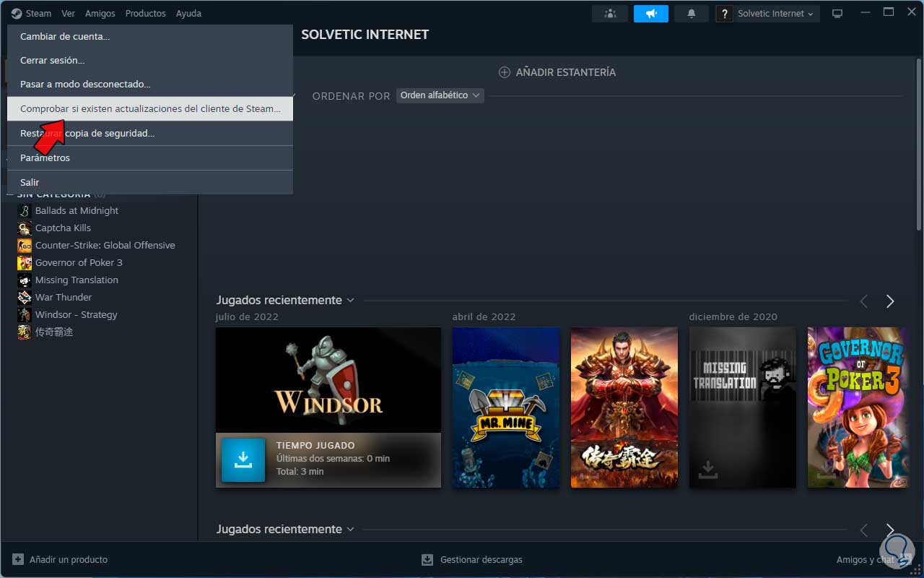Open the friends activity icon in title bar
This screenshot has height=578, width=924.
[x=610, y=14]
